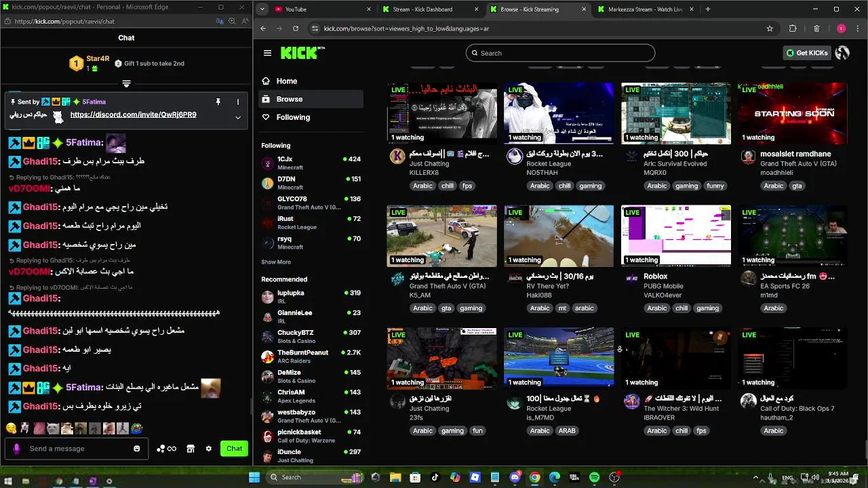The height and width of the screenshot is (488, 868).
Task: Click the Send a message field
Action: pyautogui.click(x=77, y=449)
